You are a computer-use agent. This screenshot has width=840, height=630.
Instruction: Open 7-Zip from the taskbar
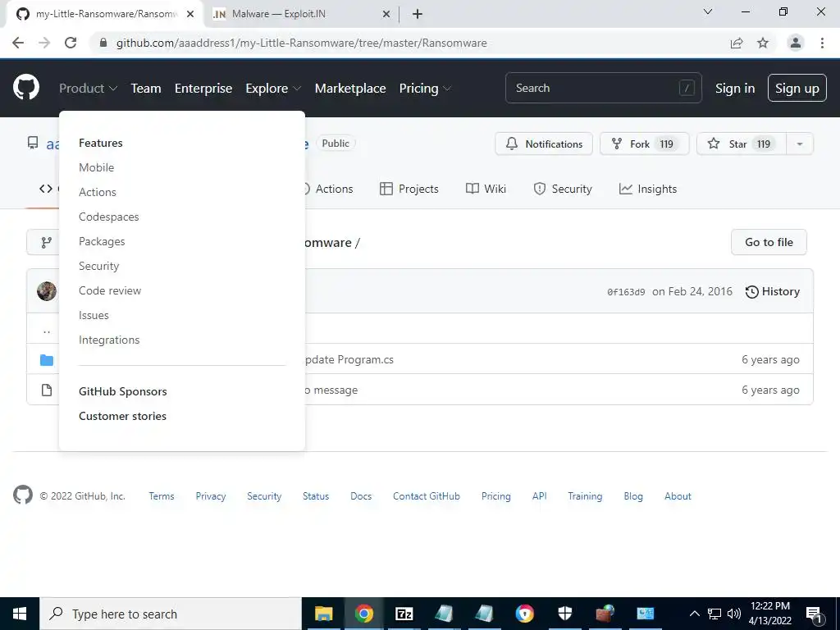pyautogui.click(x=404, y=614)
